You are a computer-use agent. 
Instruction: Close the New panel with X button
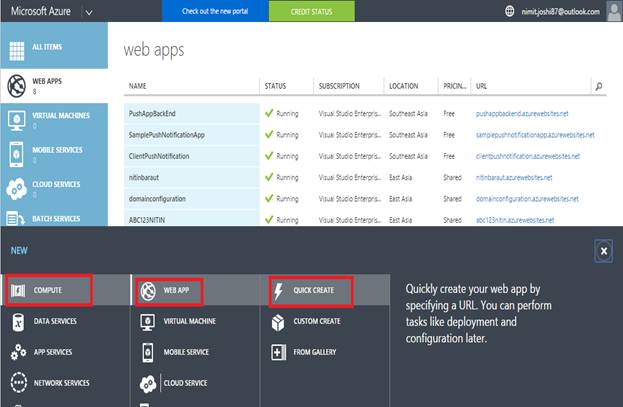[x=604, y=251]
